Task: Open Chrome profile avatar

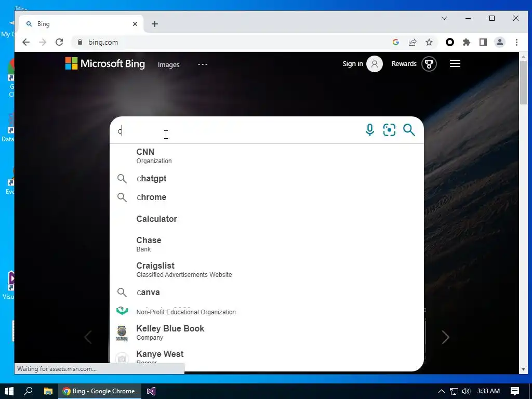Action: tap(500, 42)
